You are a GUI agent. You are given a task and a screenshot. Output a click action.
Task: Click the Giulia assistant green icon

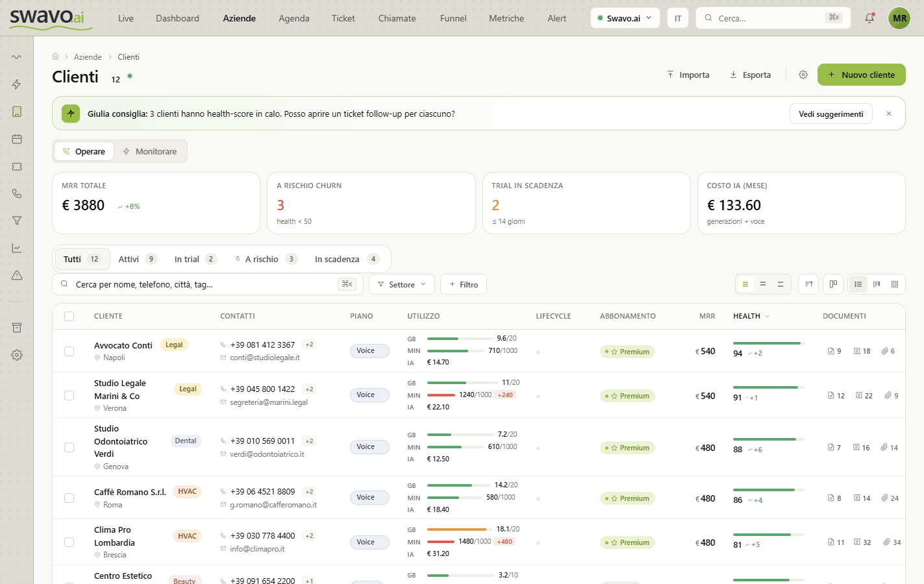pos(71,114)
